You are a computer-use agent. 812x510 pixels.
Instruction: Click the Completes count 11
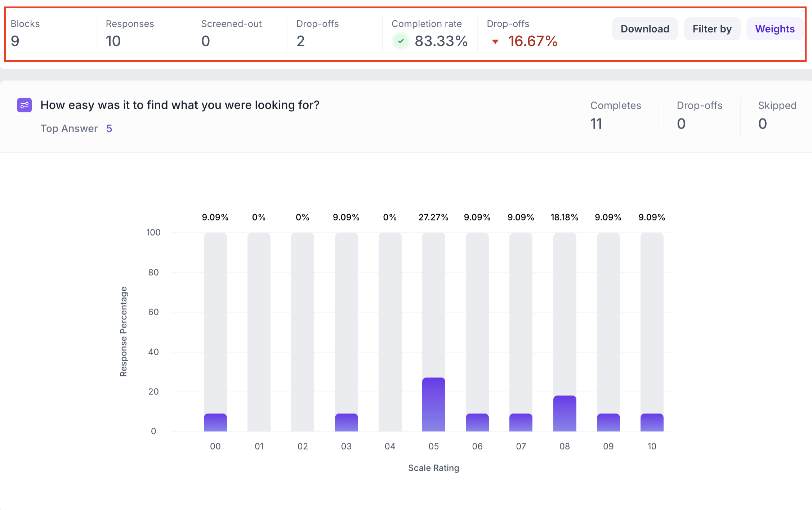(x=596, y=124)
